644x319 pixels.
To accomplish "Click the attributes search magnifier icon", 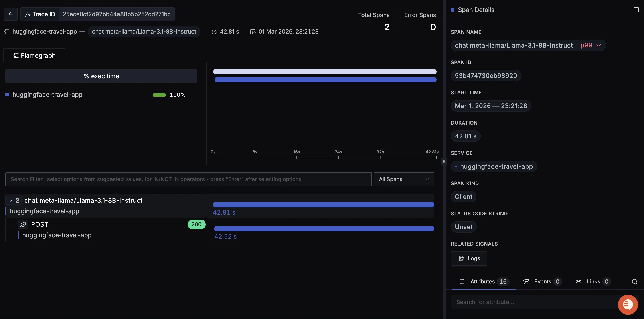I will point(634,282).
